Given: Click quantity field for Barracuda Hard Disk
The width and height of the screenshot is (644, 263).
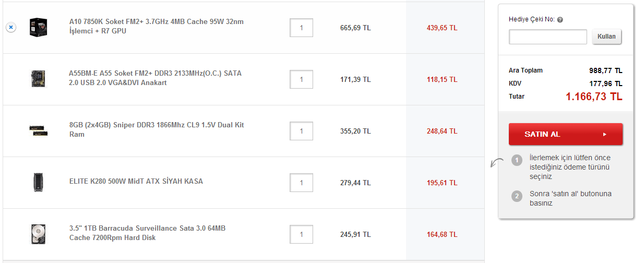Looking at the screenshot, I should [301, 234].
